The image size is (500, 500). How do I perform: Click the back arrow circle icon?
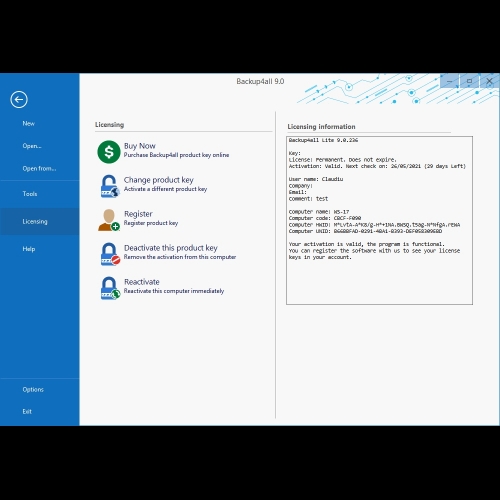[x=19, y=99]
